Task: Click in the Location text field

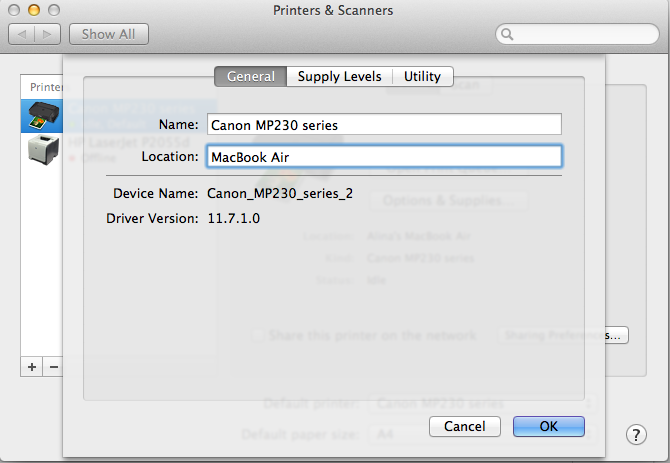Action: [x=384, y=156]
